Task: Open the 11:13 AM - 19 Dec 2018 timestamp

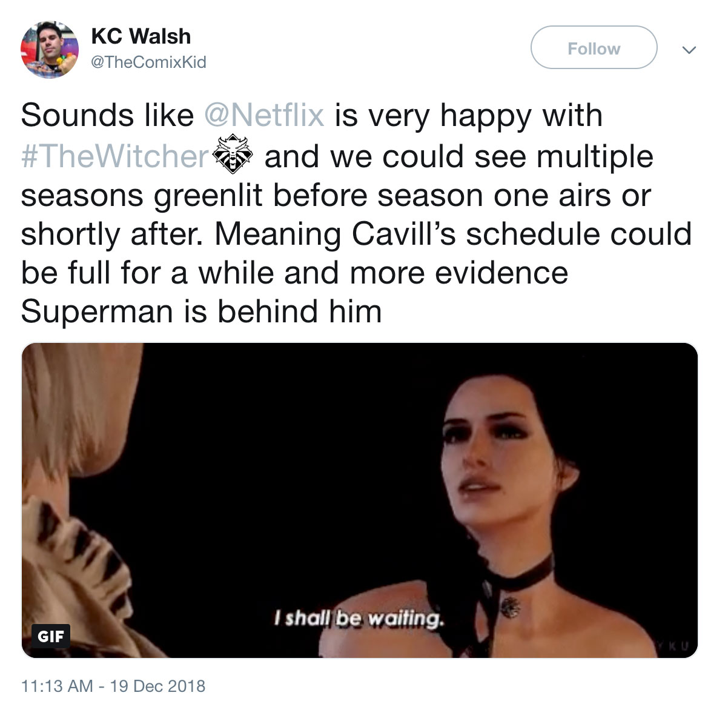Action: pyautogui.click(x=113, y=686)
